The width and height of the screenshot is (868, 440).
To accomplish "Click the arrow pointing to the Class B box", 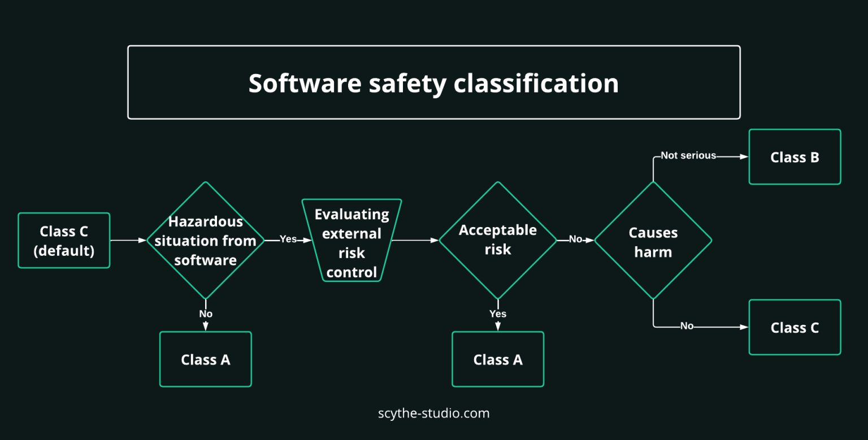I will [x=732, y=155].
